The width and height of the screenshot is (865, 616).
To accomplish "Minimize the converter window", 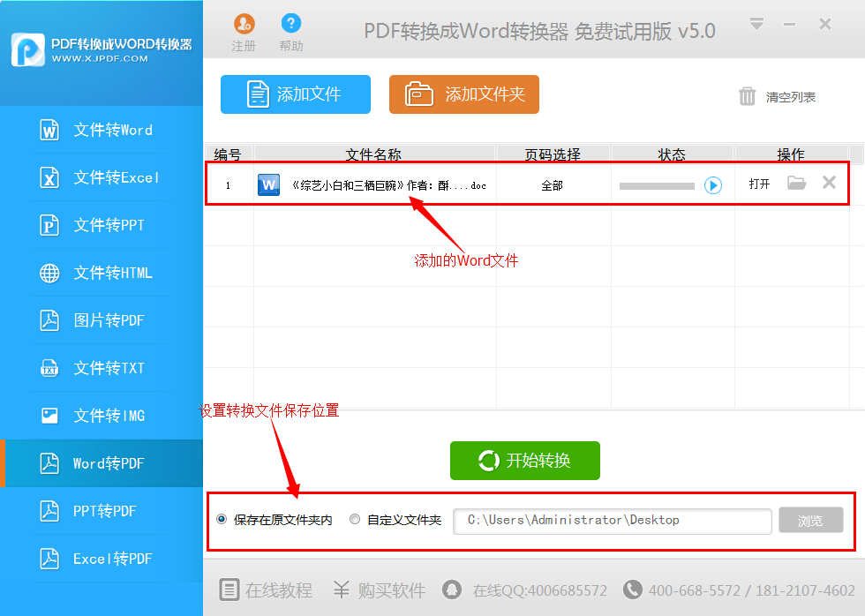I will 789,24.
